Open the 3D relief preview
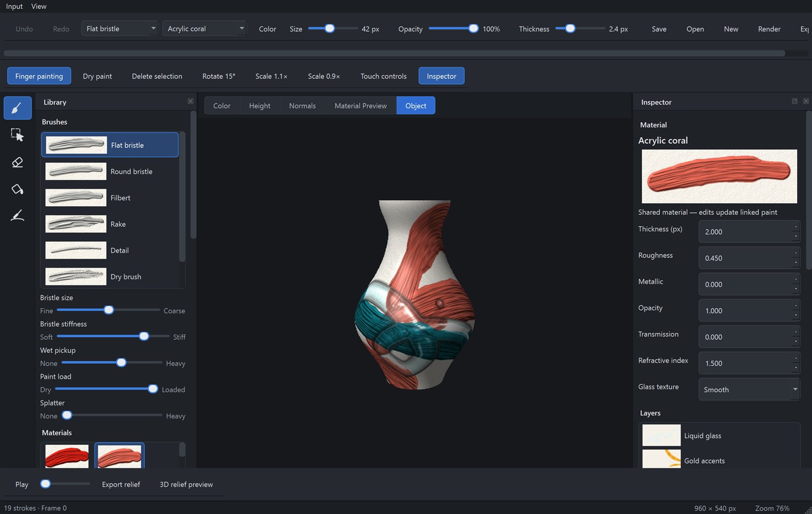The width and height of the screenshot is (812, 514). pos(186,485)
